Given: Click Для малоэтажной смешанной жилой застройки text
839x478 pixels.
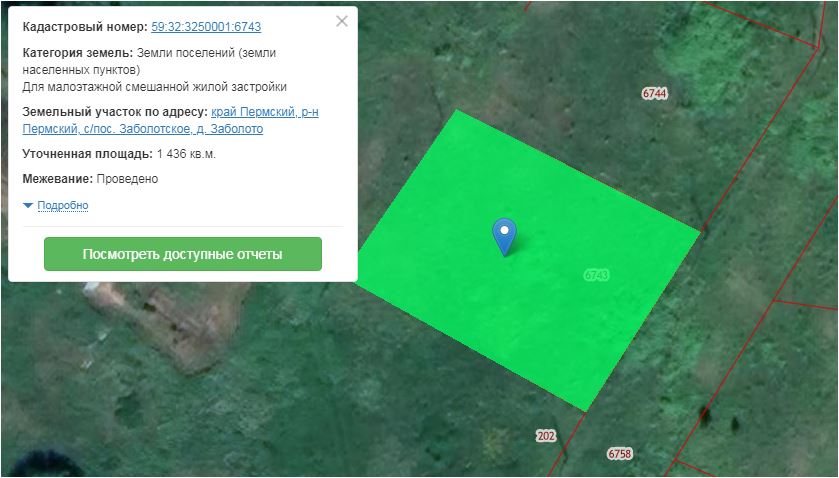Looking at the screenshot, I should tap(155, 87).
